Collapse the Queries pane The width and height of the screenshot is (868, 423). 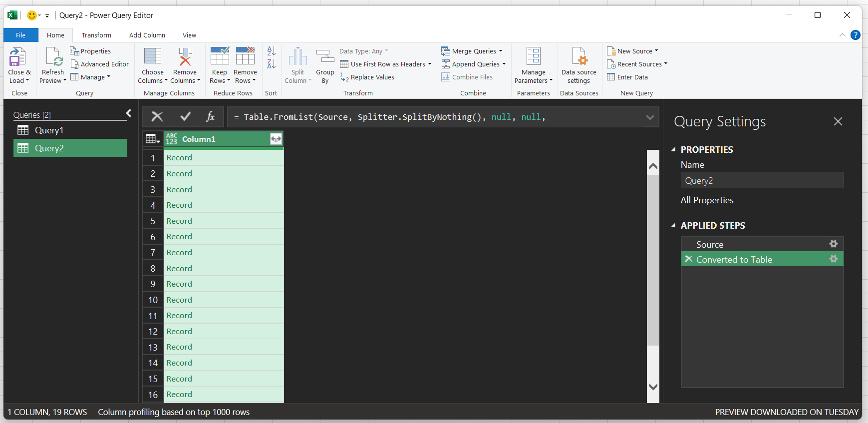pyautogui.click(x=129, y=113)
